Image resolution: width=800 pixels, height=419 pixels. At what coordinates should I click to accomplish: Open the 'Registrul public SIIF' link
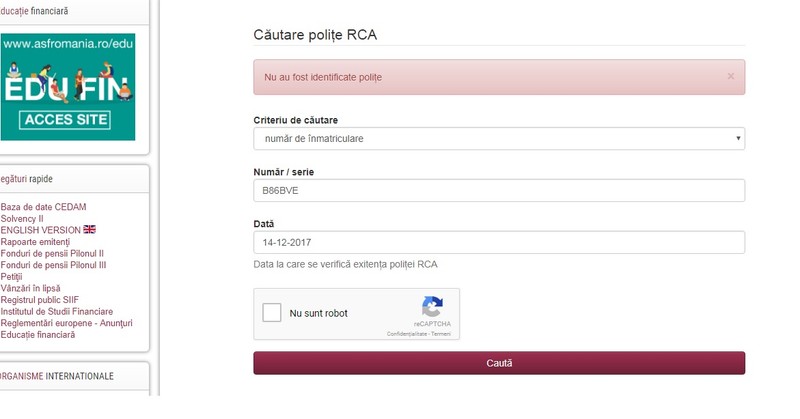(x=40, y=300)
